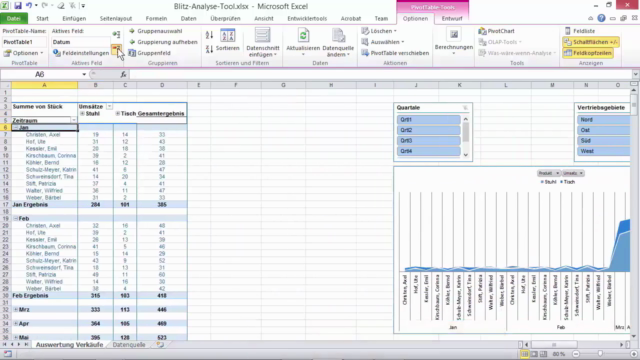Collapse the entire active field icon
This screenshot has height=360, width=640.
point(116,49)
